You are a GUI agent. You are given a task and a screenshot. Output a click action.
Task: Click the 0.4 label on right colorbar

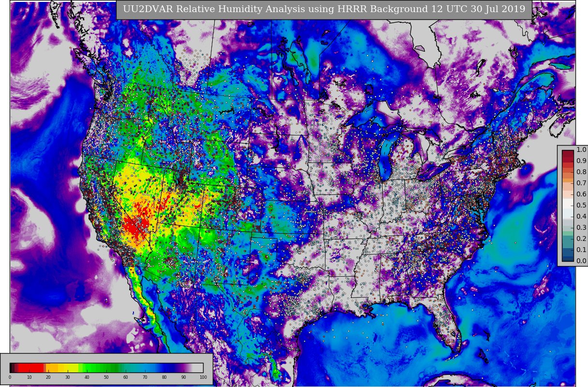coord(581,216)
